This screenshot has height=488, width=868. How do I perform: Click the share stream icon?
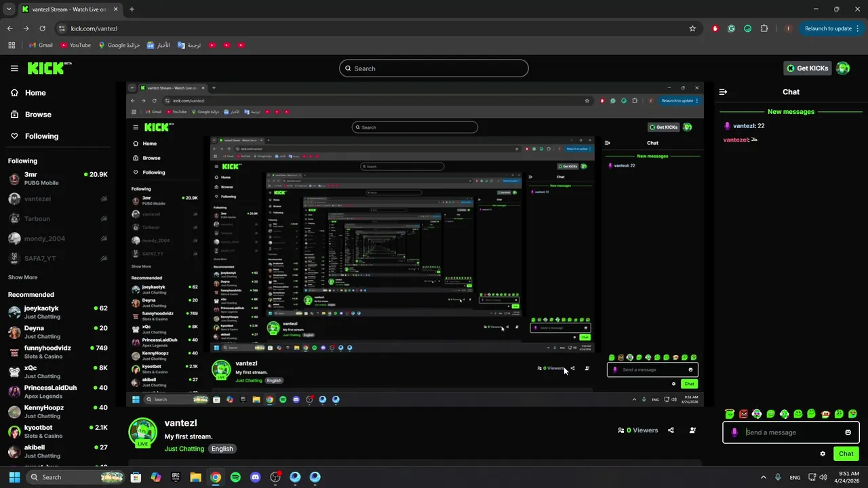click(671, 430)
